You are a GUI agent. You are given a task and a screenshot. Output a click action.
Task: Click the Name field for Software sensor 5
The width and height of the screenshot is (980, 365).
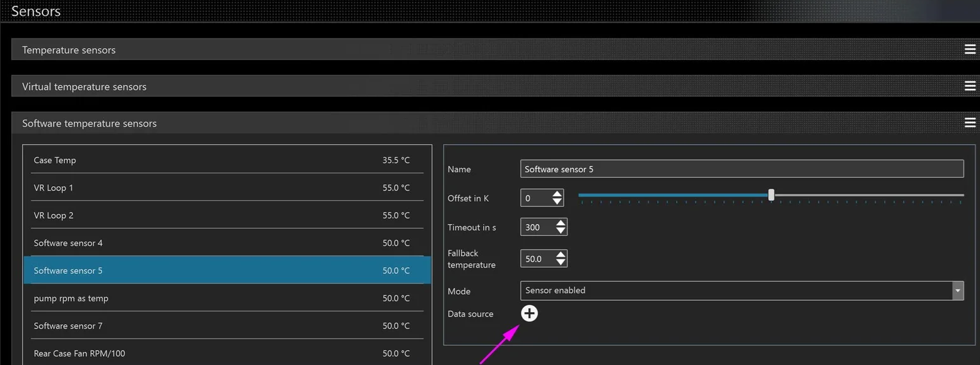click(741, 169)
